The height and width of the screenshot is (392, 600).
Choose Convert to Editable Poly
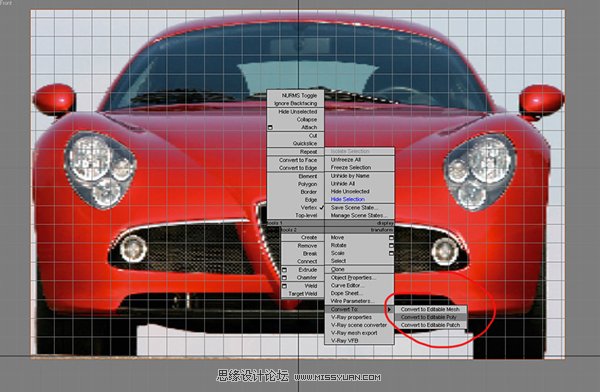[430, 317]
